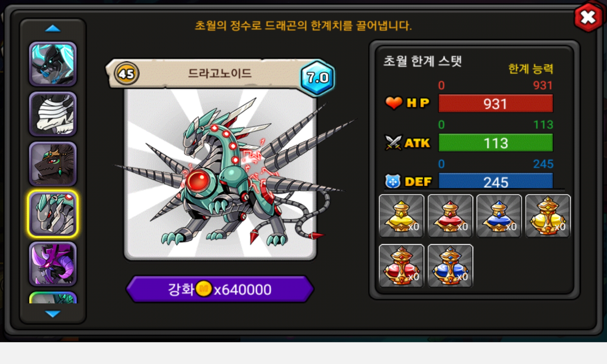This screenshot has height=364, width=607.
Task: Select the large blue essence potion
Action: 450,266
